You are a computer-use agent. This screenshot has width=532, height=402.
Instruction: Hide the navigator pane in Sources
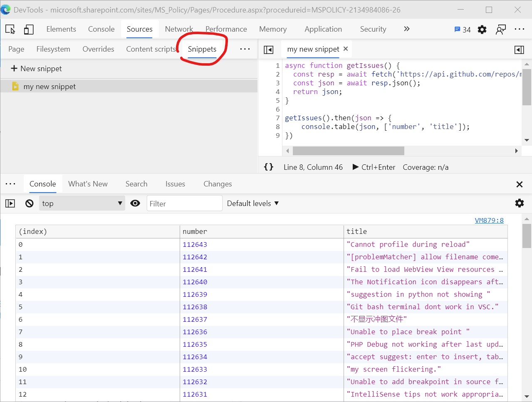(x=269, y=50)
